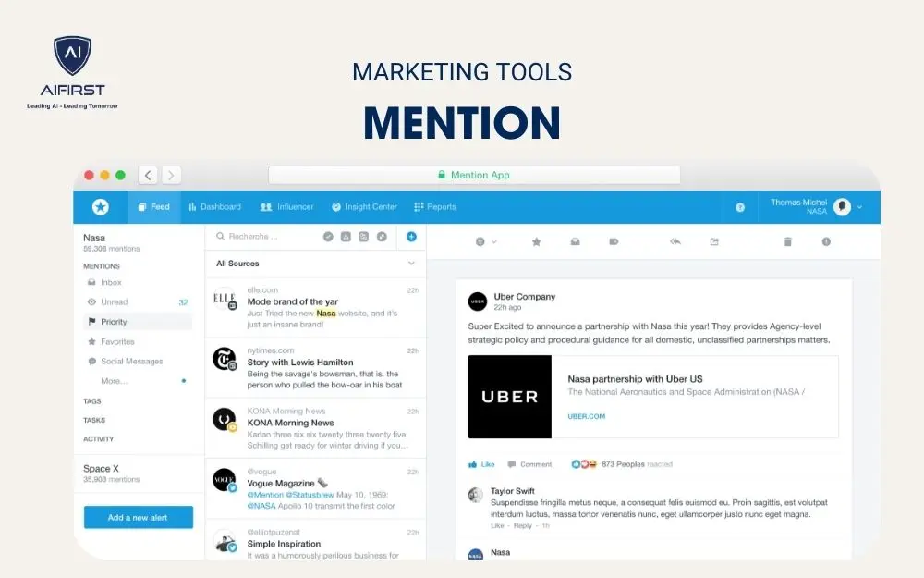This screenshot has width=924, height=578.
Task: Expand the TAGS section
Action: click(92, 401)
